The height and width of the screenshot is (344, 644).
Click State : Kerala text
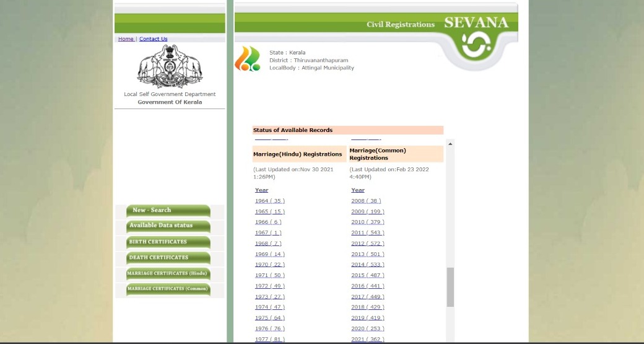tap(287, 53)
